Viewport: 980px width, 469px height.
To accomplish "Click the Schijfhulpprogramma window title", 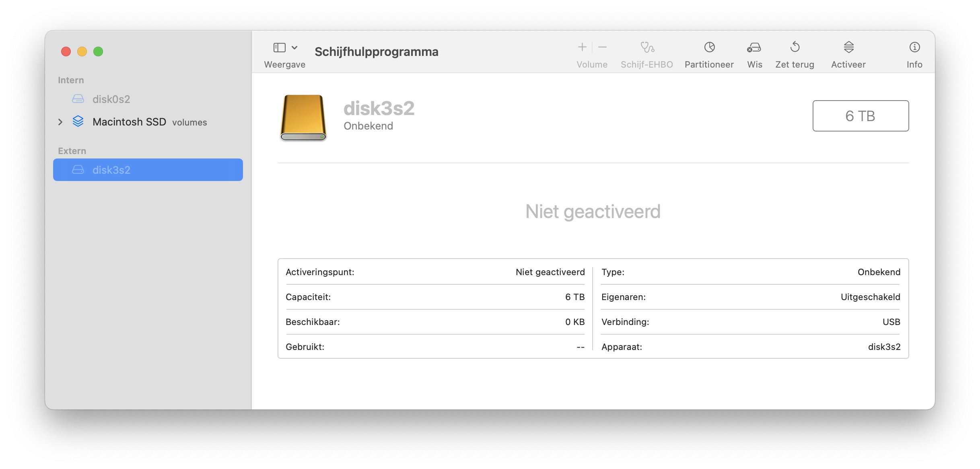I will tap(377, 52).
